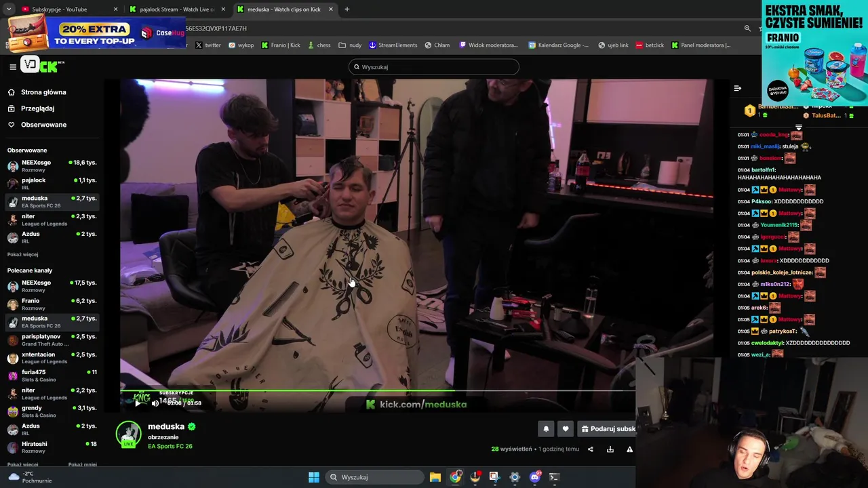Mute the clip volume icon
The width and height of the screenshot is (868, 488).
click(x=155, y=403)
